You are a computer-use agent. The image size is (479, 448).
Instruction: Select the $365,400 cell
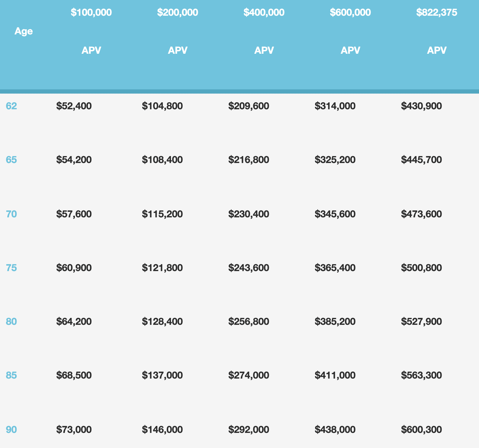click(x=335, y=268)
